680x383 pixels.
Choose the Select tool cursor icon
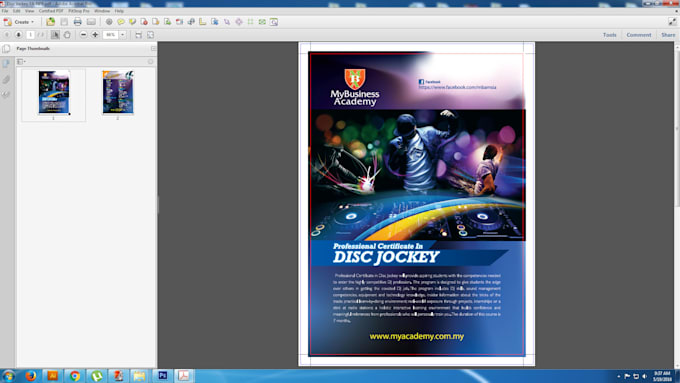pos(55,35)
